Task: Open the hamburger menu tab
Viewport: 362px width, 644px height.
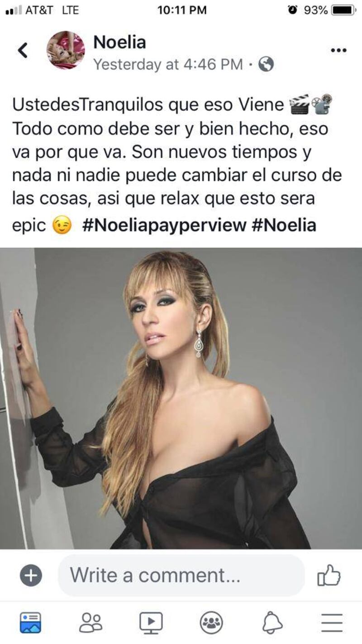Action: [x=332, y=623]
